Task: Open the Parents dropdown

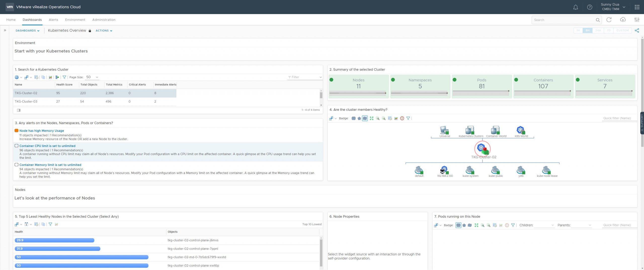Action: click(581, 225)
